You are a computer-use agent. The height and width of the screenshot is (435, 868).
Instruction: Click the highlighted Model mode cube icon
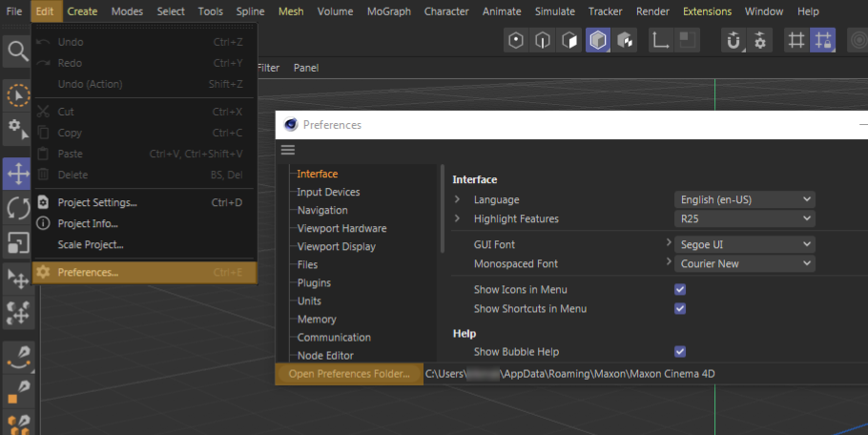click(x=598, y=40)
